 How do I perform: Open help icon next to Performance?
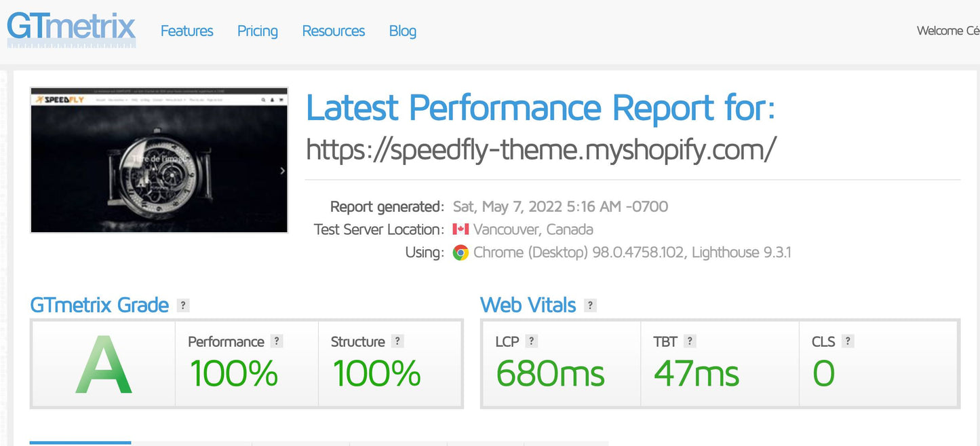click(x=277, y=341)
